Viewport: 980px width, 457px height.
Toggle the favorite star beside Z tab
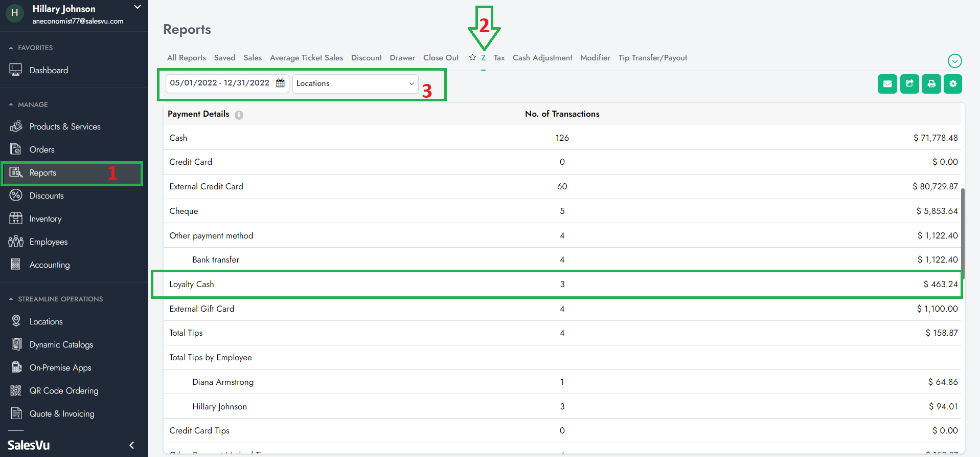(x=472, y=58)
